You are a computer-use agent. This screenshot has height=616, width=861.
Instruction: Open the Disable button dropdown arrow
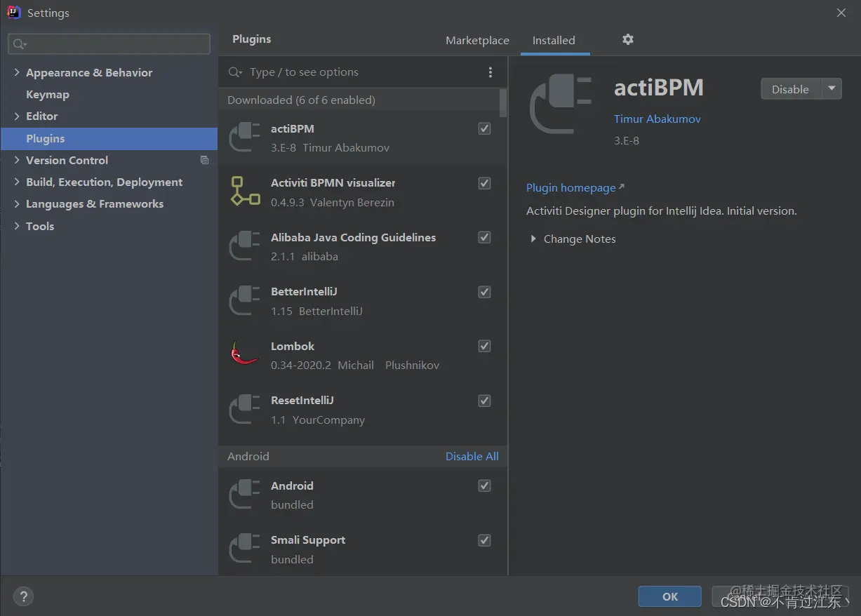(x=832, y=88)
